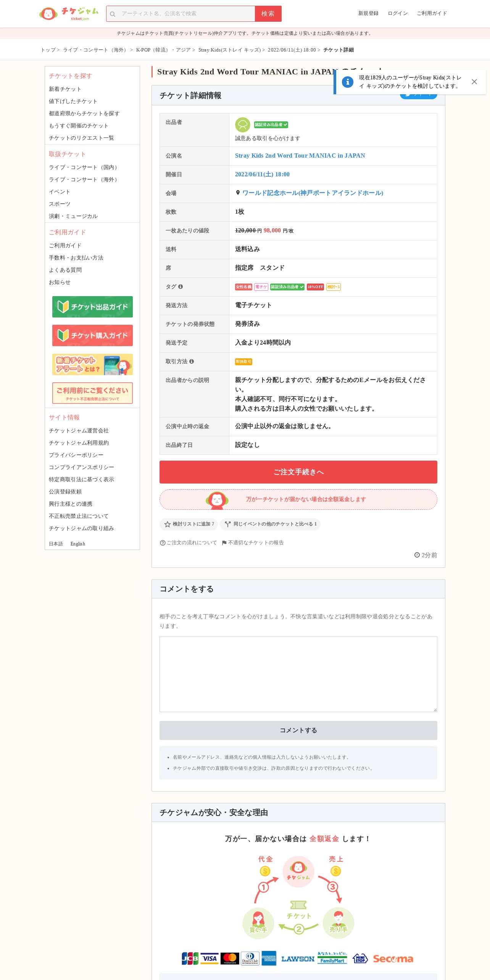
Task: Click the star icon for 検討リストに追加
Action: tap(167, 524)
